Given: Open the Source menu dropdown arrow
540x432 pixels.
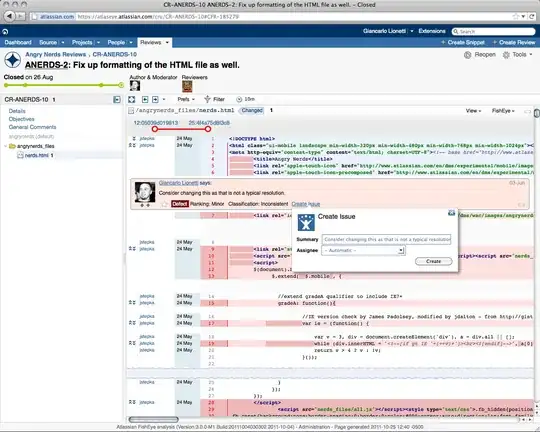Looking at the screenshot, I should pos(63,42).
